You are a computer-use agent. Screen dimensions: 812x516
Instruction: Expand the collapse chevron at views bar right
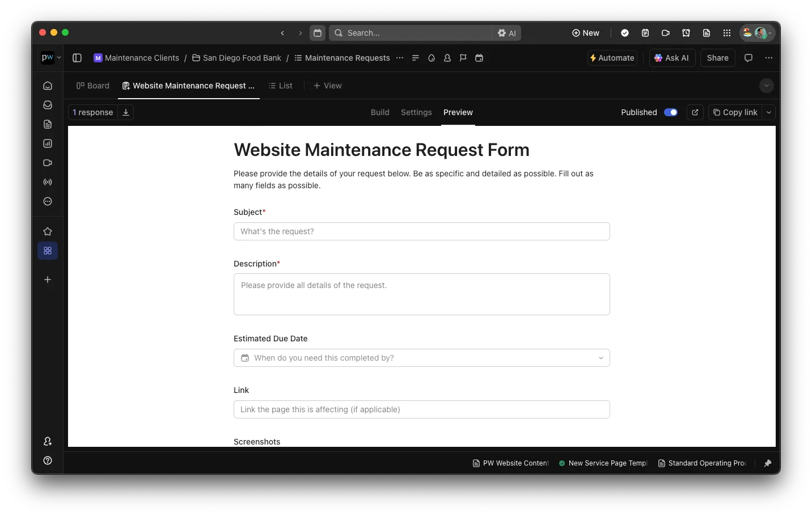pos(767,86)
